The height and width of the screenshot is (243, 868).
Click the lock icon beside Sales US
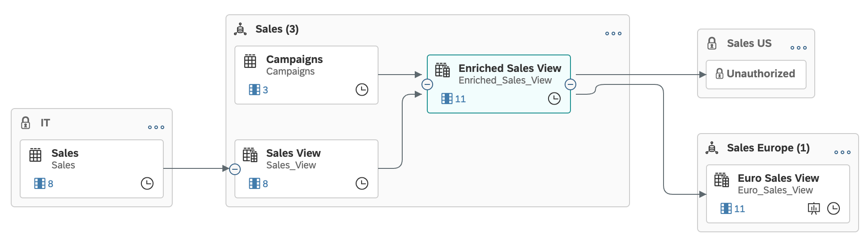(712, 43)
